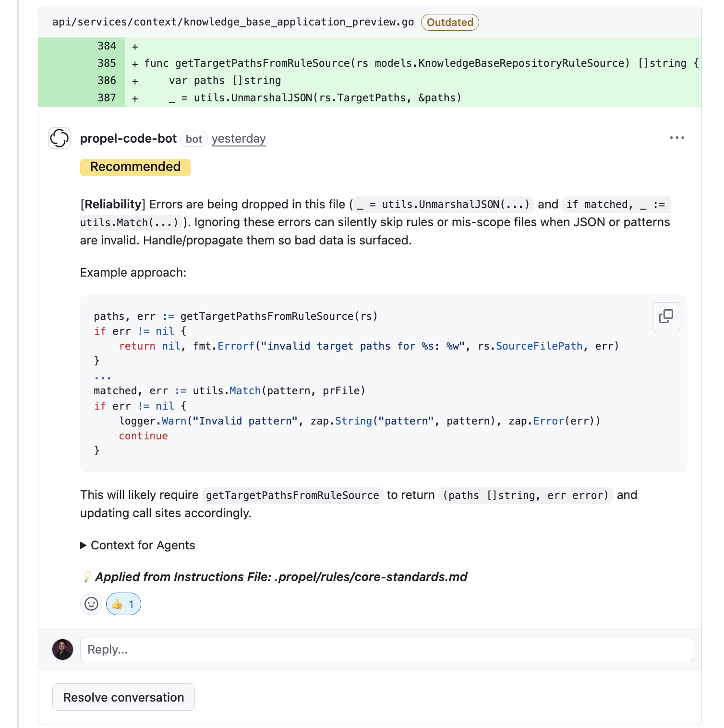Click the utils.Match reference in the code example

coord(245,390)
